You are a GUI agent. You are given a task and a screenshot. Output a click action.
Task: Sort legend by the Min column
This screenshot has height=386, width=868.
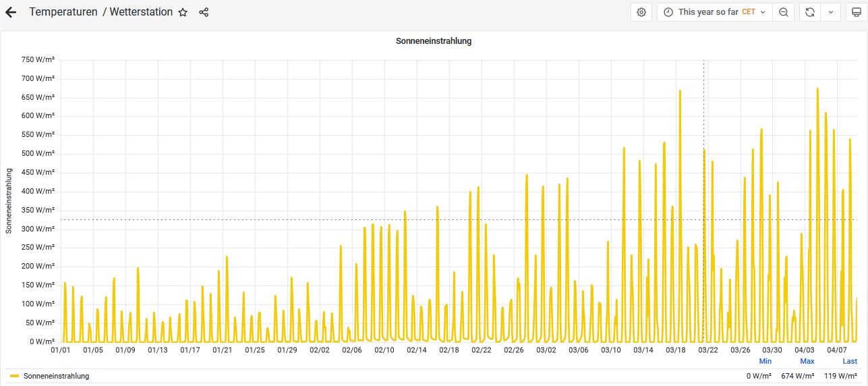pyautogui.click(x=765, y=361)
